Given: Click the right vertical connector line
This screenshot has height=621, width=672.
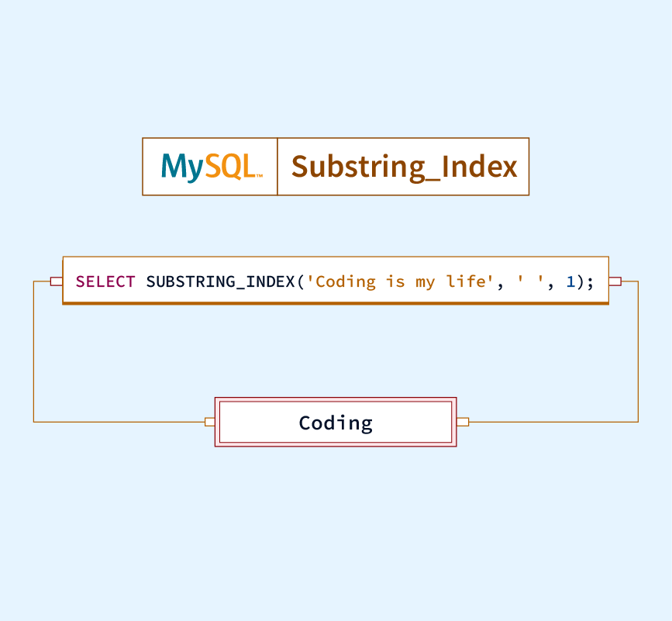Looking at the screenshot, I should 638,351.
